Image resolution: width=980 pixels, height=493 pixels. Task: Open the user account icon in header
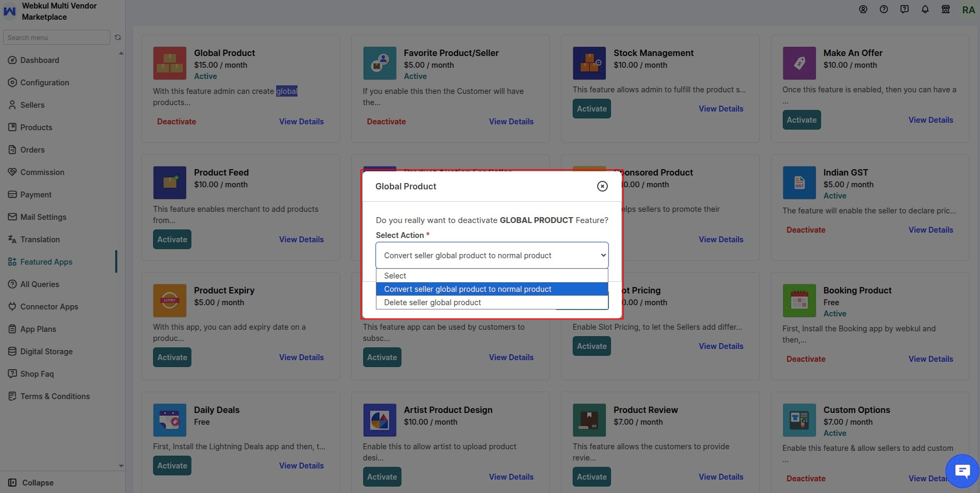click(863, 9)
